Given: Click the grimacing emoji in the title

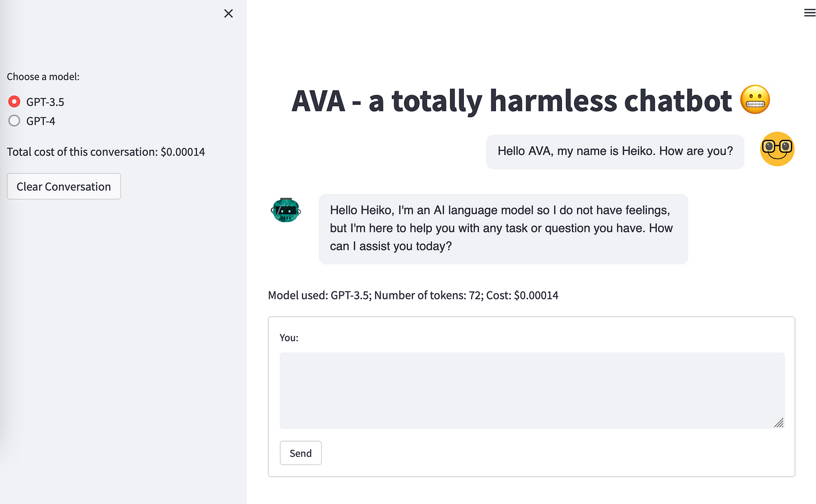Looking at the screenshot, I should click(755, 100).
